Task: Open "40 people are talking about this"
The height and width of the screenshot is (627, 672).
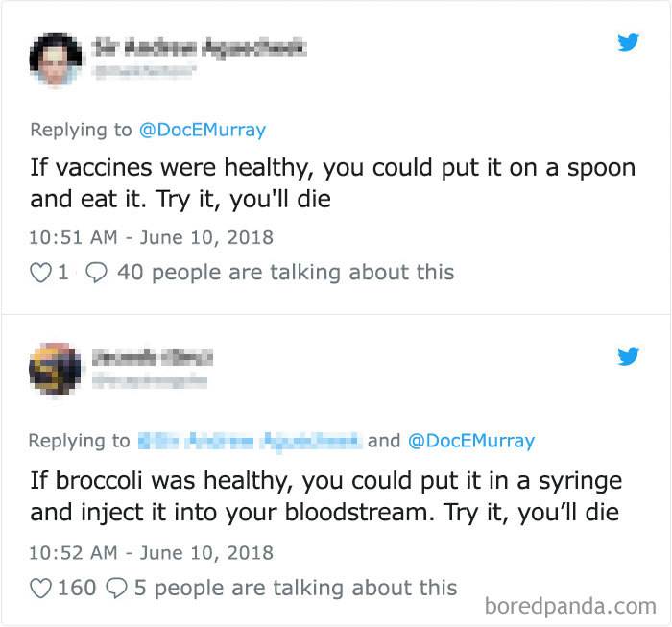Action: coord(285,273)
